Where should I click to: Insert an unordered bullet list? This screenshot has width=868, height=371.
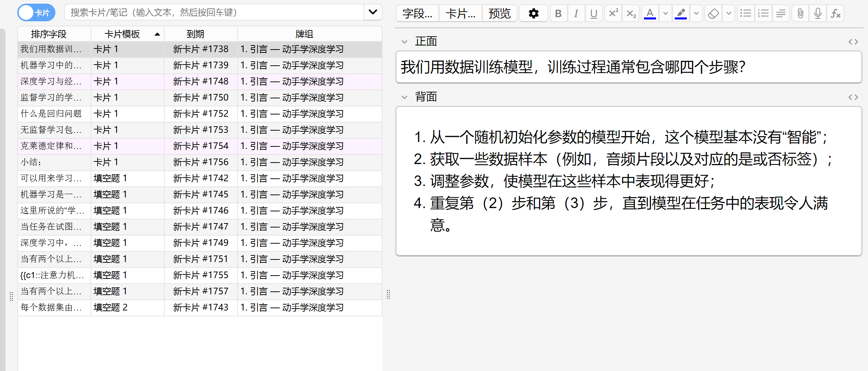point(746,14)
